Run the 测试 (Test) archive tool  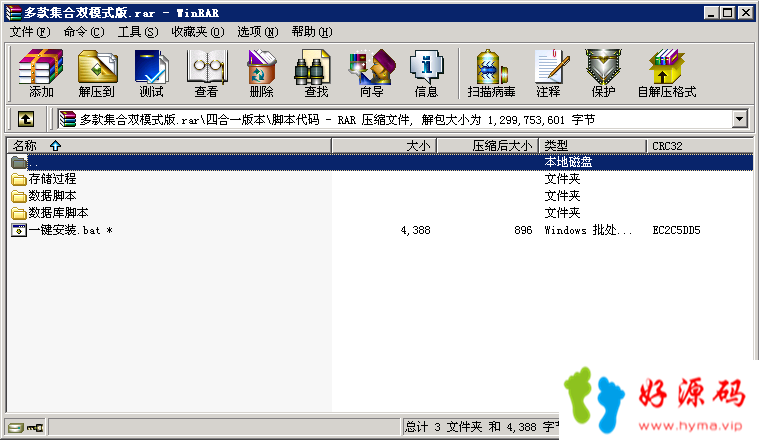pyautogui.click(x=152, y=73)
